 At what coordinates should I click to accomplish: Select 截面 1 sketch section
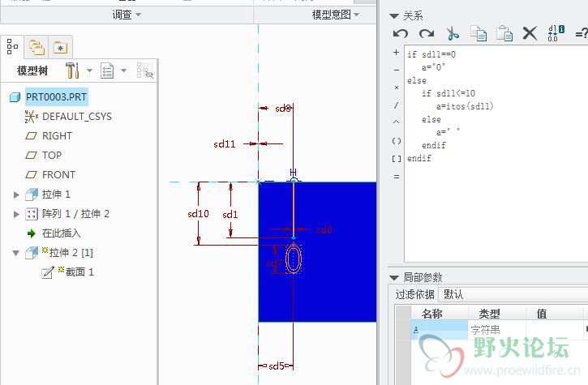tap(79, 272)
